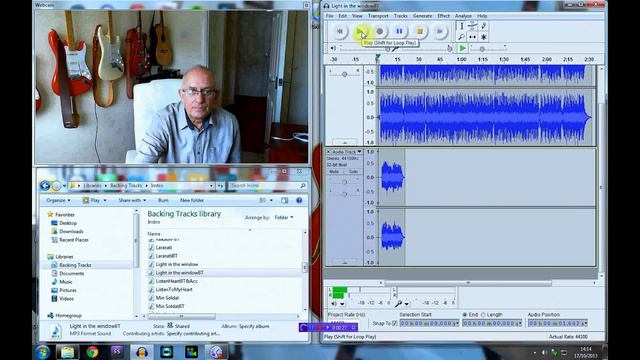Click the Pause button in Audacity
This screenshot has height=360, width=640.
point(400,31)
